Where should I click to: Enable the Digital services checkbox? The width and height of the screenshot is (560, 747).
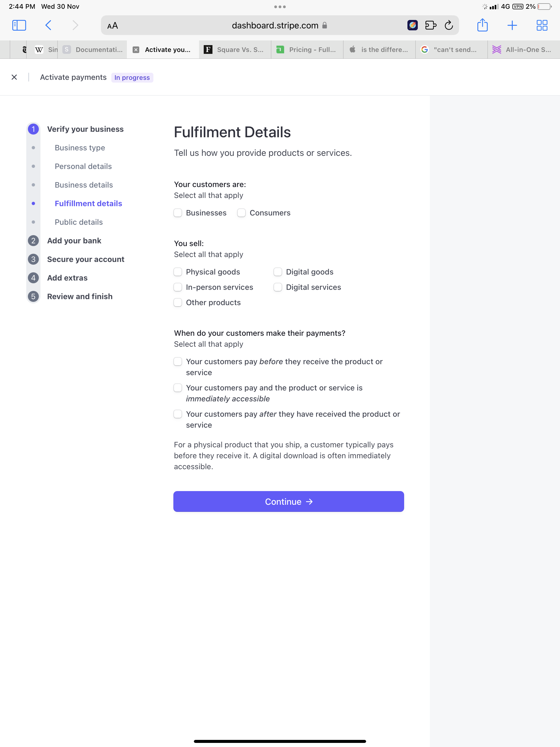coord(278,287)
